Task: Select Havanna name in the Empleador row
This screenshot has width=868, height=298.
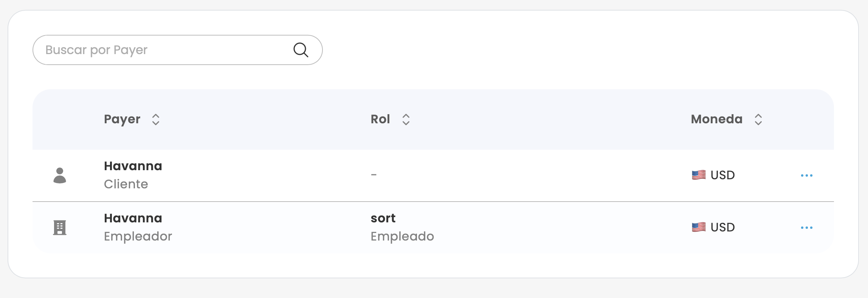Action: tap(133, 218)
